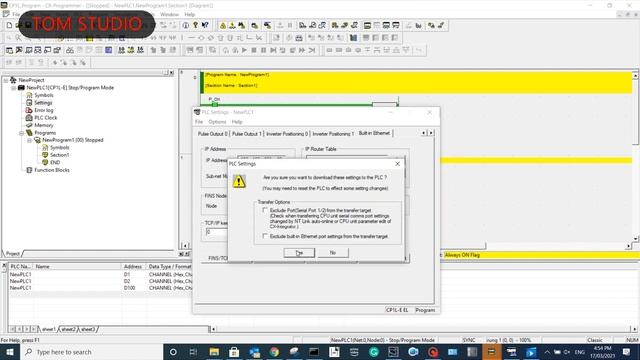Viewport: 640px width, 360px height.
Task: Click ladder diagram vertical scroll up arrow
Action: 636,76
